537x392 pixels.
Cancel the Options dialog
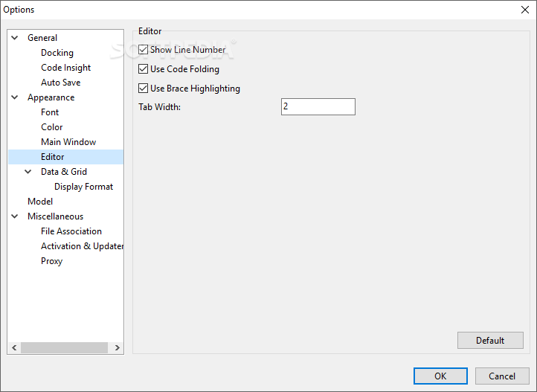click(502, 376)
